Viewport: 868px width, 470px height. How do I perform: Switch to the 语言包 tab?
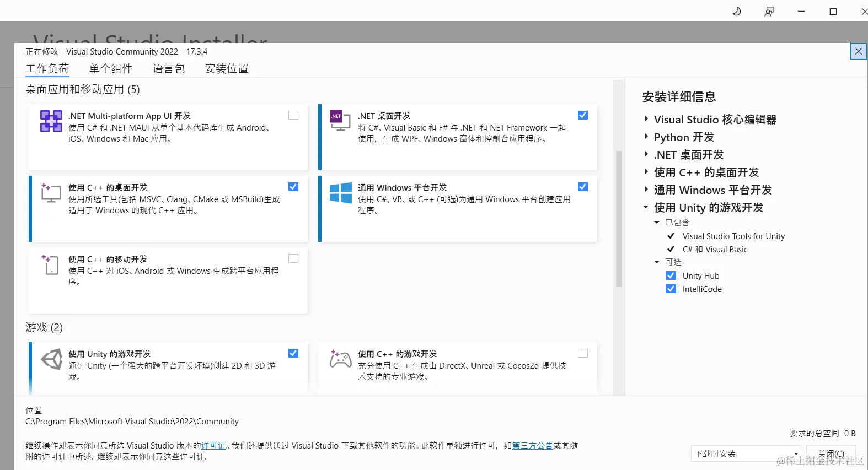pos(169,68)
